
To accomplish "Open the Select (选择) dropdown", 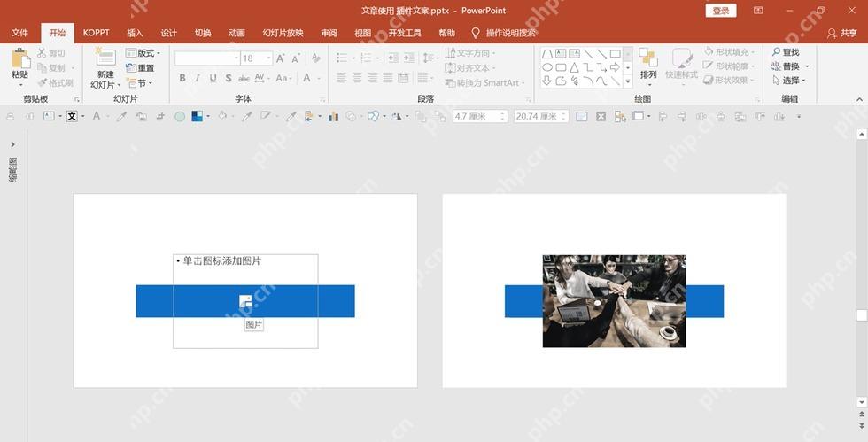I will pyautogui.click(x=788, y=81).
